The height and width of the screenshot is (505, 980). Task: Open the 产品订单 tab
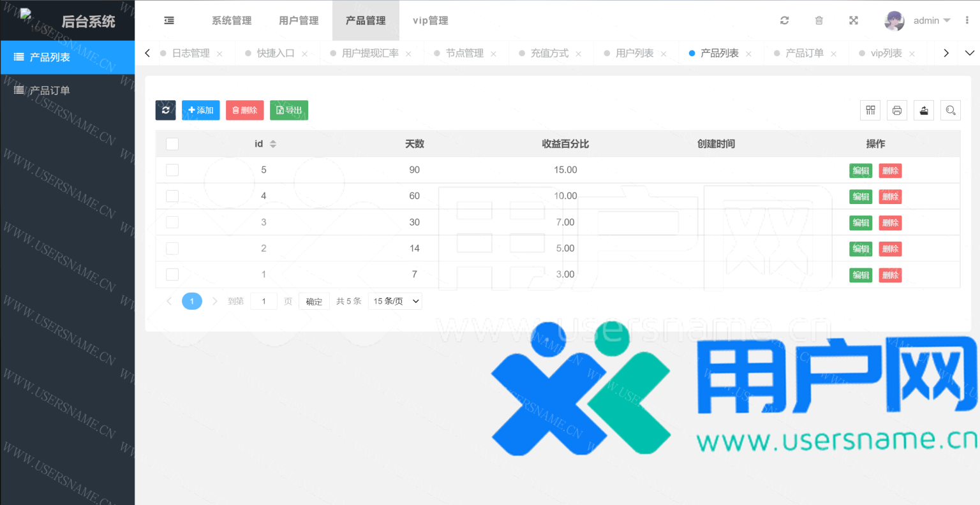(x=804, y=53)
